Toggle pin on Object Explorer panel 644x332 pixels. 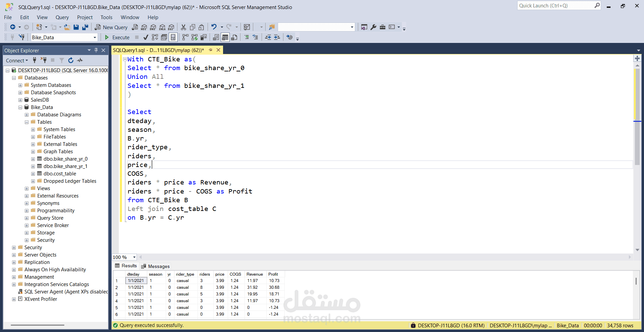(96, 50)
